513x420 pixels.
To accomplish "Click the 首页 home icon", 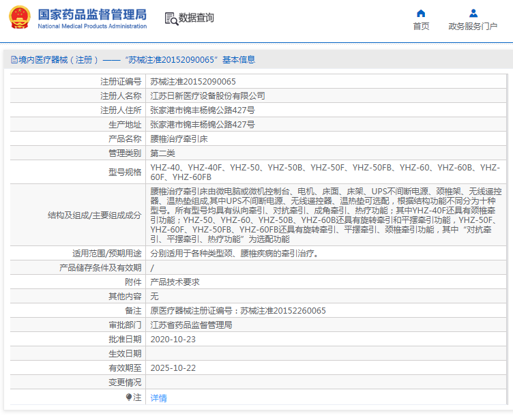I will coord(421,14).
